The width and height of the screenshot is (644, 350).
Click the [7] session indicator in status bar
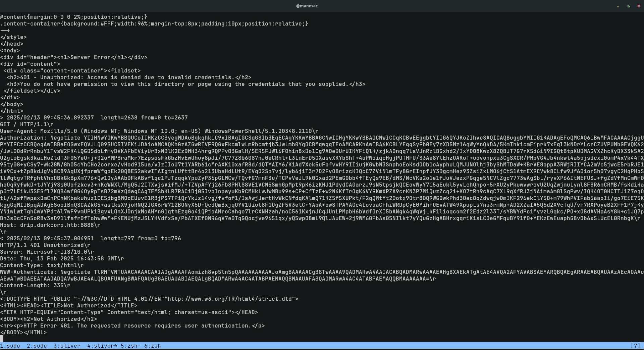pyautogui.click(x=635, y=346)
